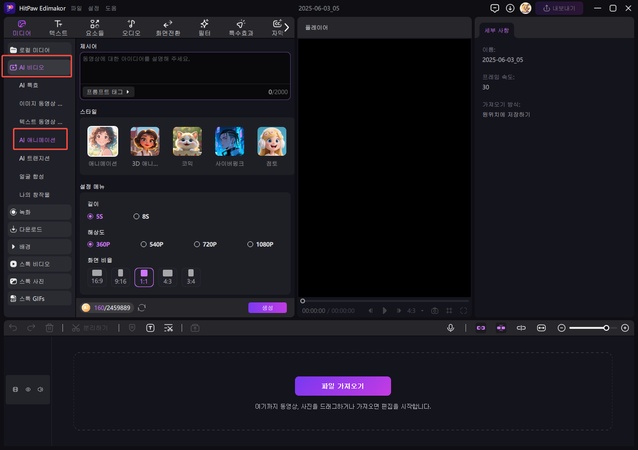The height and width of the screenshot is (450, 638).
Task: Select image-to-video (이미지 동영상) item
Action: (41, 103)
